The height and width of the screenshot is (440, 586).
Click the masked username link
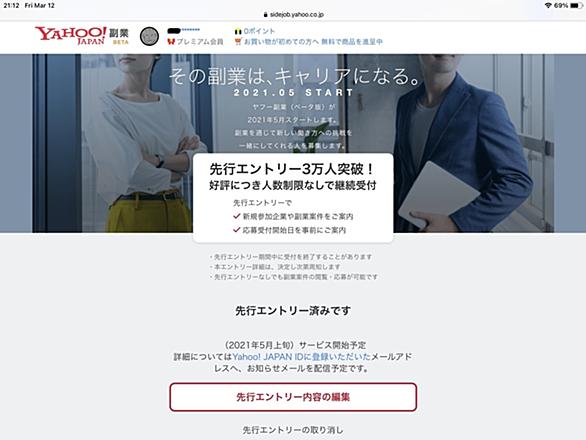(183, 30)
